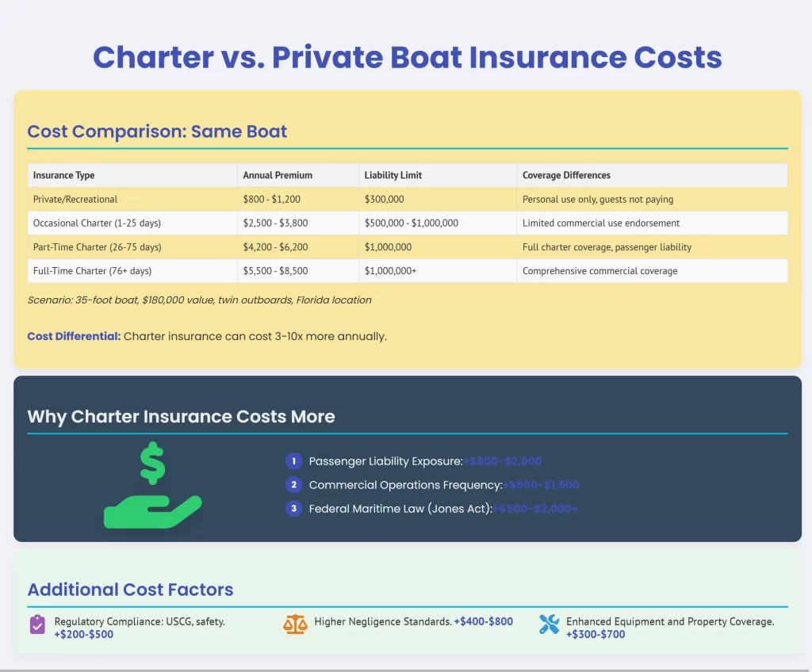This screenshot has width=812, height=672.
Task: Click the blue wrench and screwdriver icon
Action: [550, 624]
